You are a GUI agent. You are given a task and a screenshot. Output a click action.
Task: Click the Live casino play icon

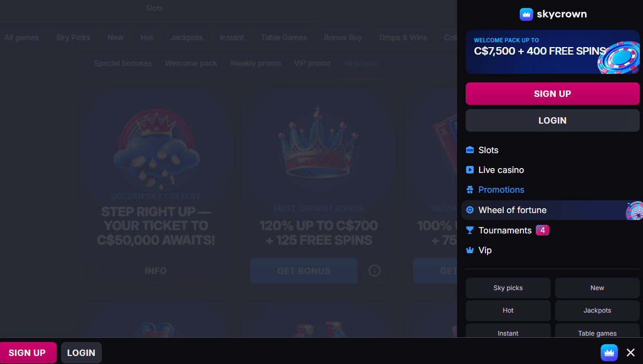click(x=470, y=170)
